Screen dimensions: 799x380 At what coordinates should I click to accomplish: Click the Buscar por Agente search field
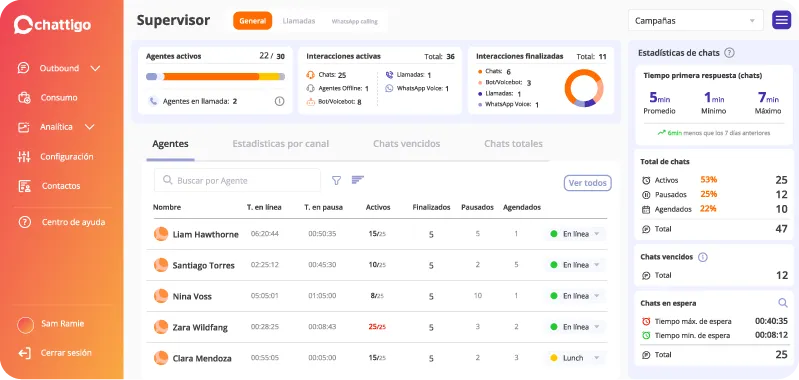237,180
